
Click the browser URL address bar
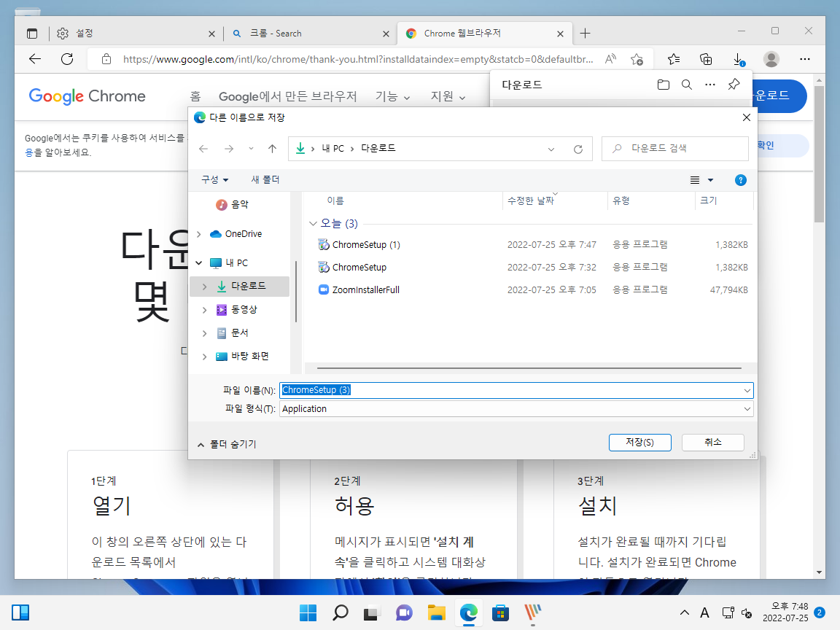tap(358, 59)
